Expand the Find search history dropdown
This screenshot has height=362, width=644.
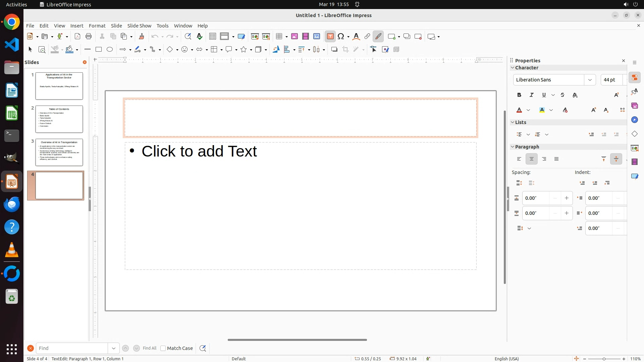pos(114,348)
